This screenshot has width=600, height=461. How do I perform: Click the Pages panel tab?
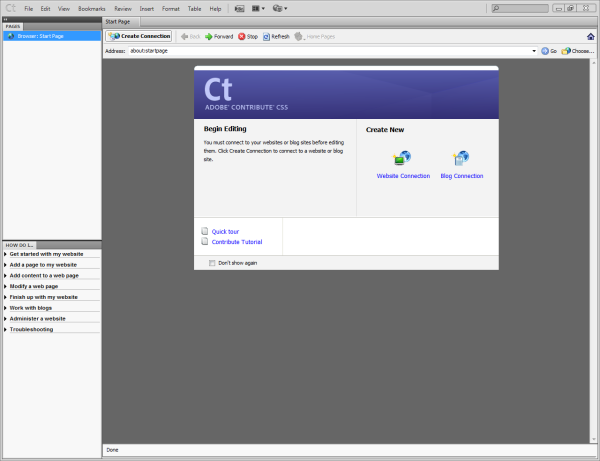pos(13,26)
